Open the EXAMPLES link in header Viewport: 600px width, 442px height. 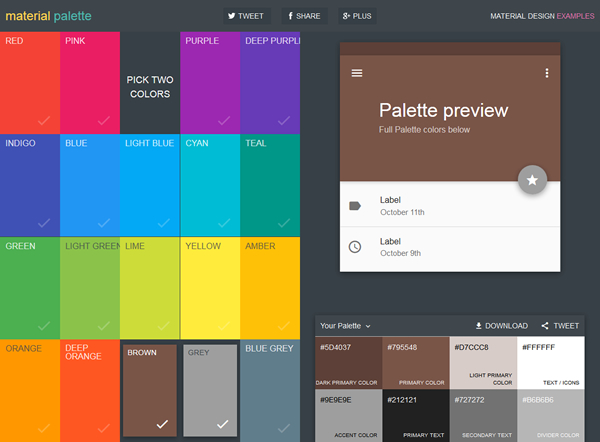click(x=575, y=16)
